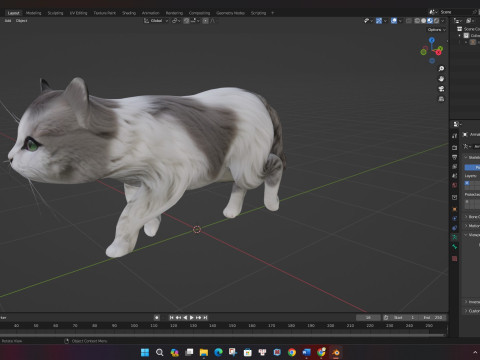Screen dimensions: 480x360
Task: Click the End frame field
Action: 432,318
